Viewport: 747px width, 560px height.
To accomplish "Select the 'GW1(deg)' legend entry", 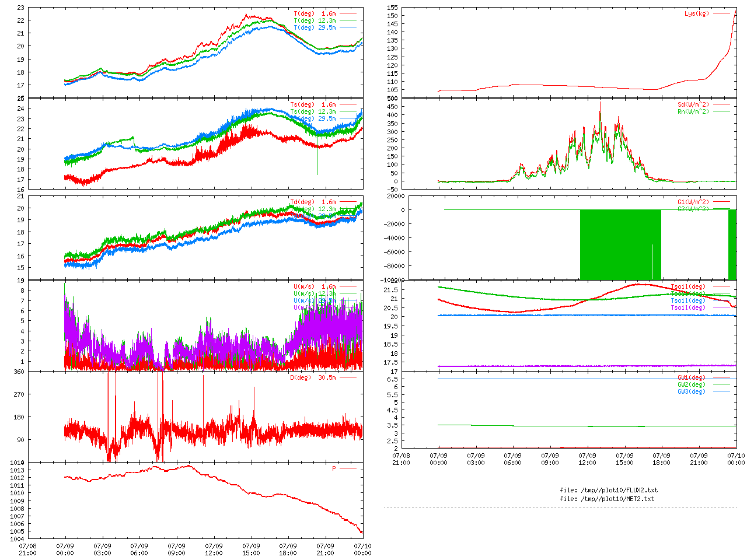I will [692, 377].
